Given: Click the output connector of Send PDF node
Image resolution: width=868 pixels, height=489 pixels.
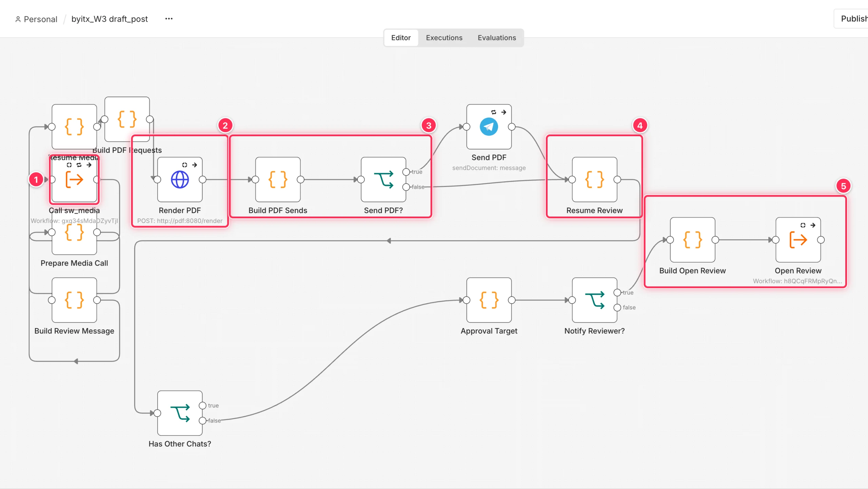Looking at the screenshot, I should click(512, 127).
